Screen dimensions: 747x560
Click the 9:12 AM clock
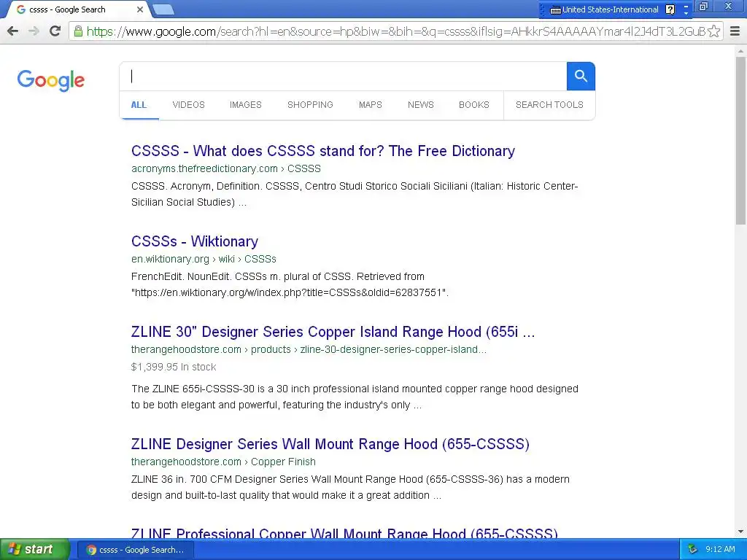(x=720, y=550)
